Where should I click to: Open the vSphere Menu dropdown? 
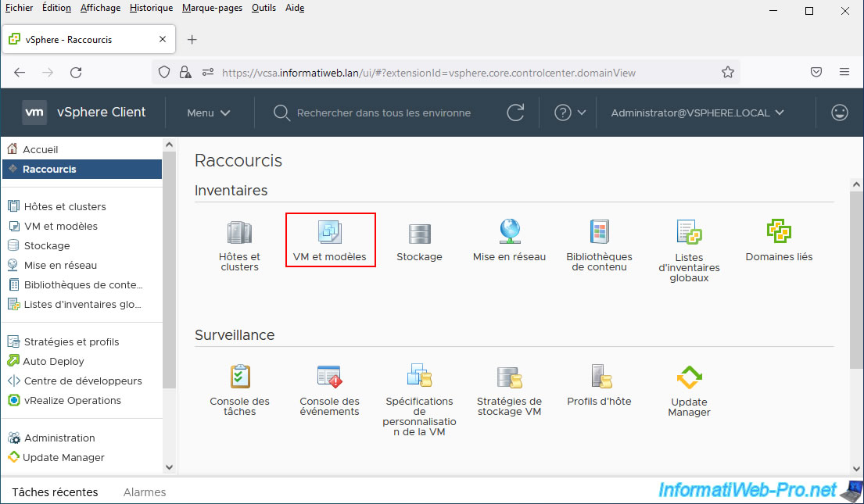tap(208, 113)
